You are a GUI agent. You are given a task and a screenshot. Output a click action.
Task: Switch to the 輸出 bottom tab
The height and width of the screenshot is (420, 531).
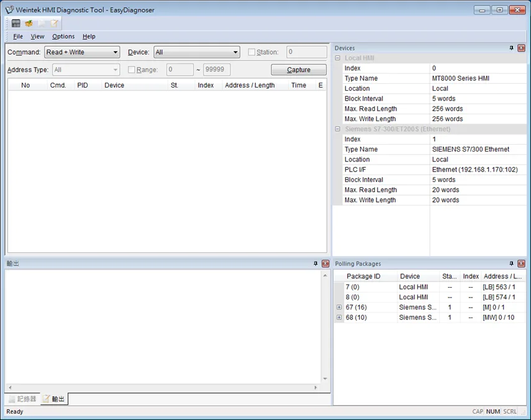(x=54, y=399)
